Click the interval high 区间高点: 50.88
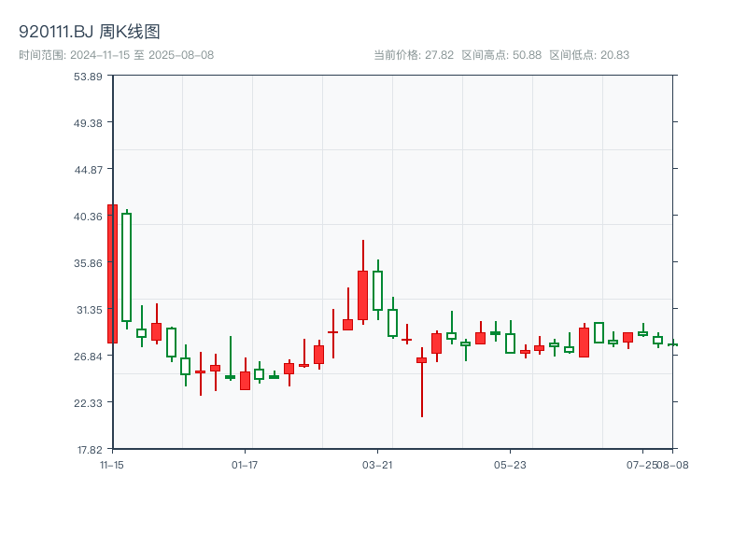This screenshot has height=560, width=747. 501,55
